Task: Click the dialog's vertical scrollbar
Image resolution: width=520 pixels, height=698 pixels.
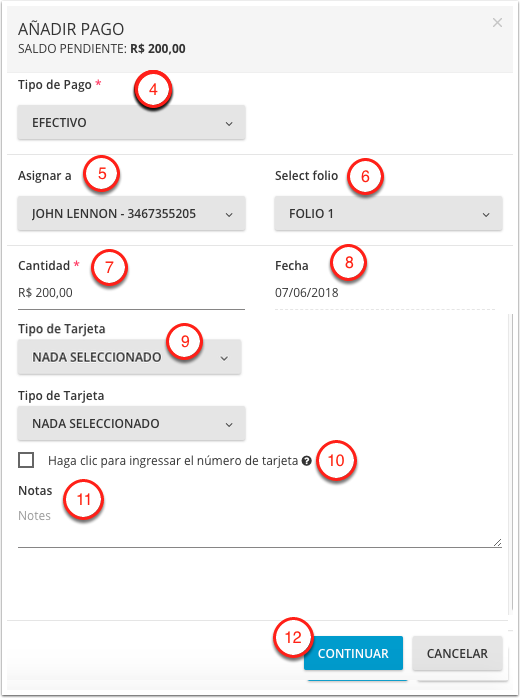Action: (x=511, y=463)
